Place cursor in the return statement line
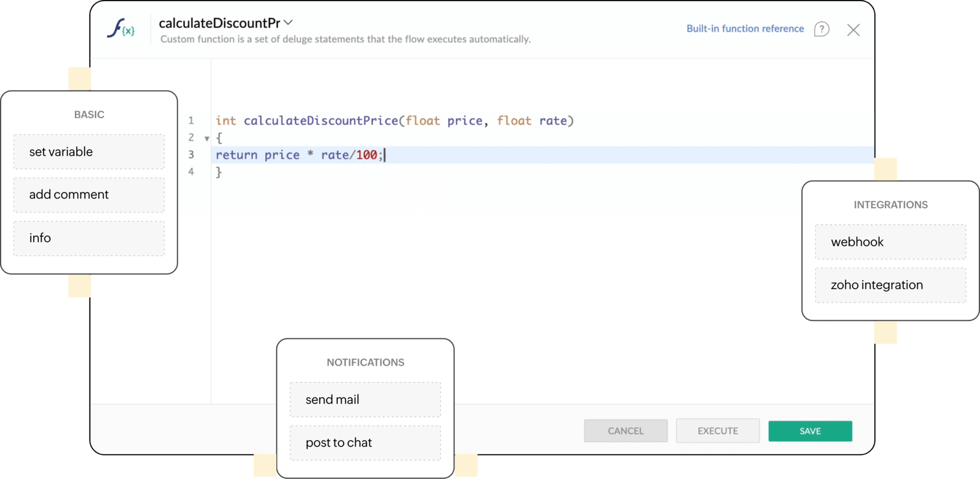This screenshot has height=479, width=980. (x=299, y=155)
